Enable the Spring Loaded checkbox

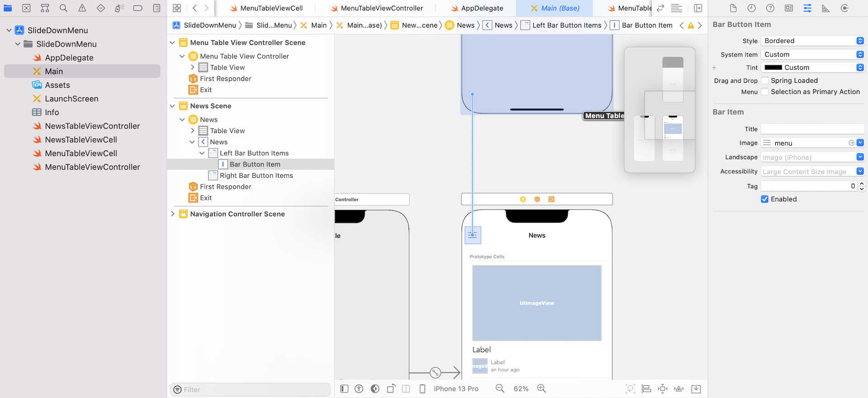click(x=765, y=81)
